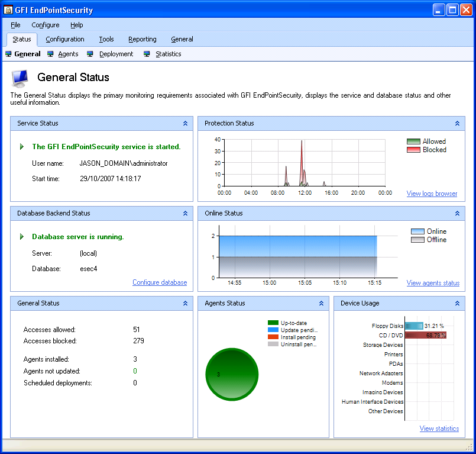Switch to the top-level General tab
Image resolution: width=476 pixels, height=454 pixels.
pos(182,39)
